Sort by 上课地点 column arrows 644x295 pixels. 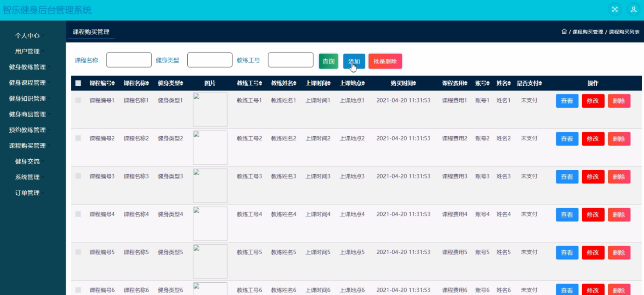tap(363, 83)
